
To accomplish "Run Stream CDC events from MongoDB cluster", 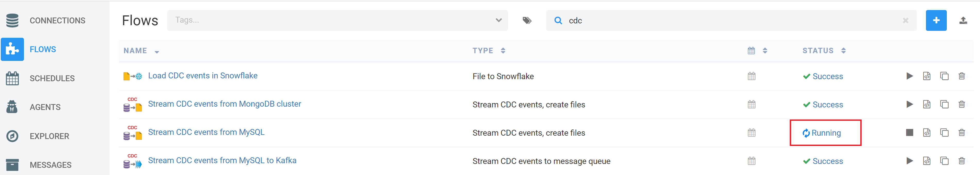I will pos(909,104).
